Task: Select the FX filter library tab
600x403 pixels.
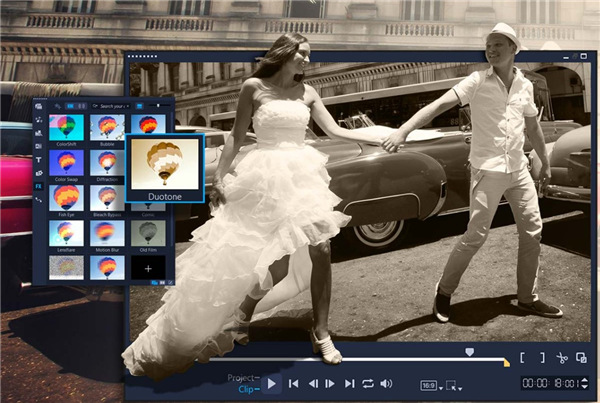Action: tap(38, 186)
